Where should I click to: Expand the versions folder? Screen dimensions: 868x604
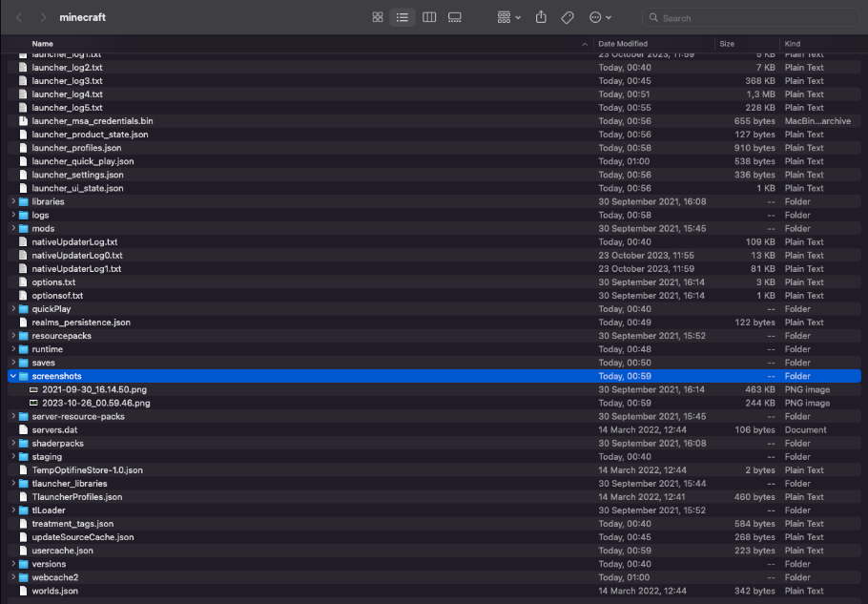[13, 564]
